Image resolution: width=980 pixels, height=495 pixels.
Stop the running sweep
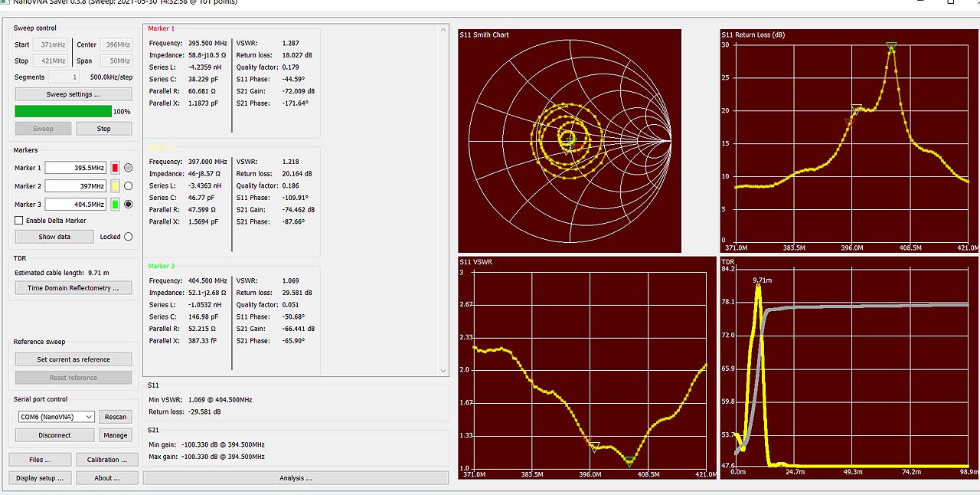tap(103, 129)
